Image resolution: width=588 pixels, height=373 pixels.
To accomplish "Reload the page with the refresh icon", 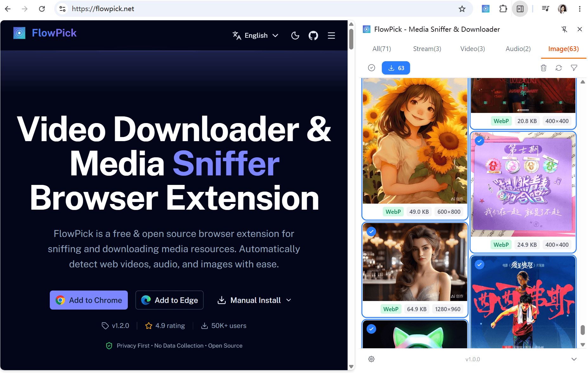I will coord(42,9).
